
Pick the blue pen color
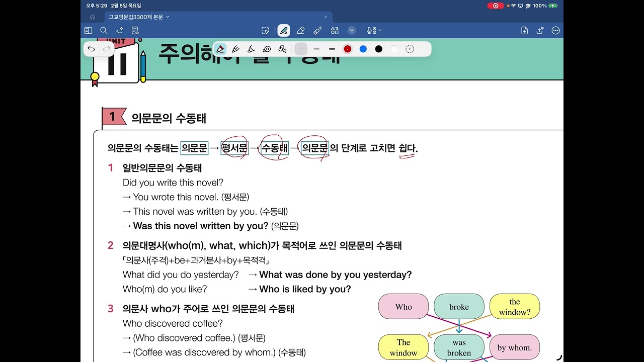click(x=363, y=49)
